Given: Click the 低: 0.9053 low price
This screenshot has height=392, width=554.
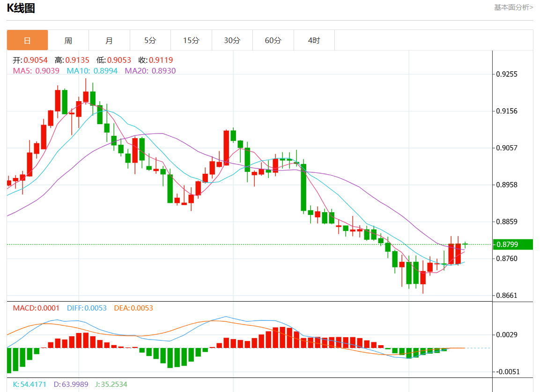Looking at the screenshot, I should pos(114,60).
